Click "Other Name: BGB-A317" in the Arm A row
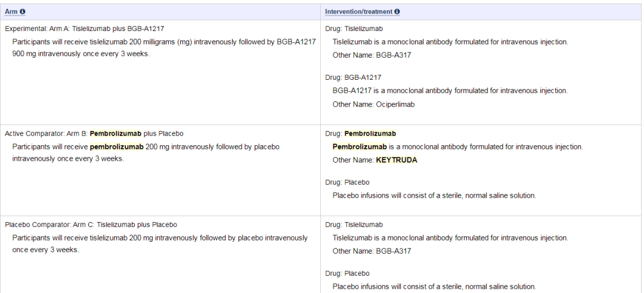The image size is (644, 293). click(371, 55)
